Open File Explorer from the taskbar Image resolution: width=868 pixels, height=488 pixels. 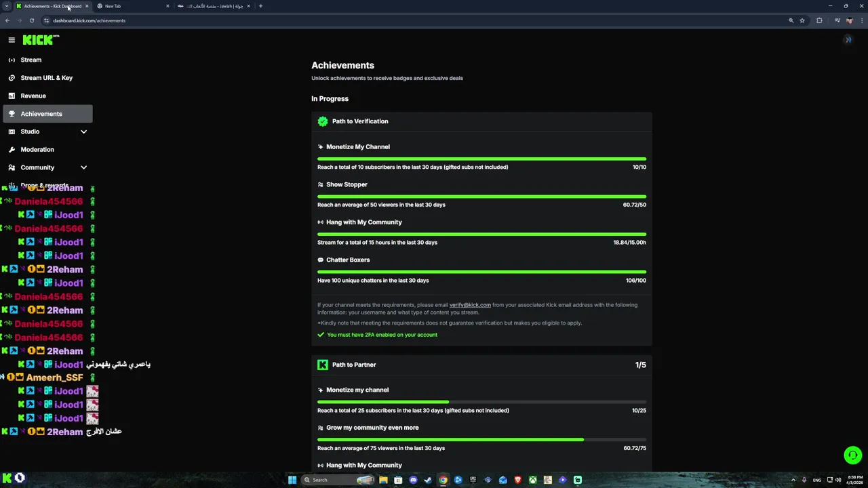(383, 480)
